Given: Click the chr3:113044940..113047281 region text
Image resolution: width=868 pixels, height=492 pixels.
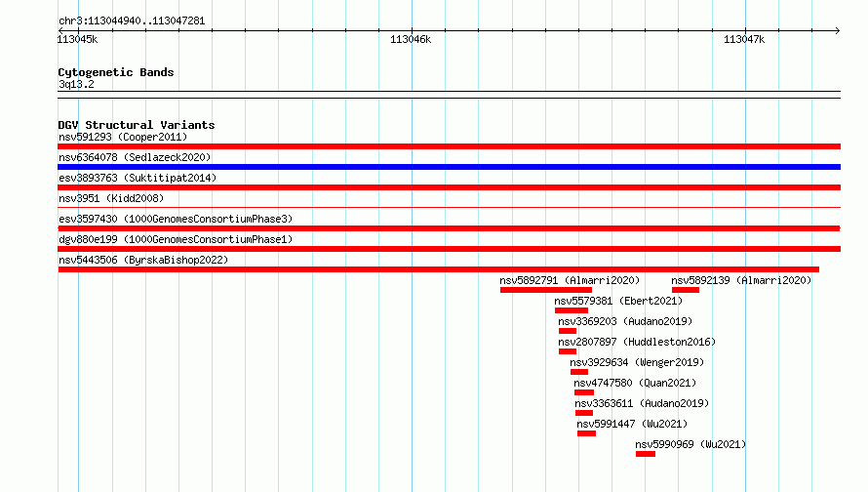Looking at the screenshot, I should click(132, 20).
